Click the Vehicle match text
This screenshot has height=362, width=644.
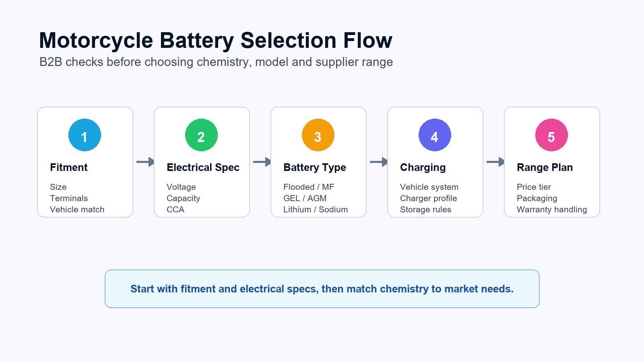[x=77, y=210]
